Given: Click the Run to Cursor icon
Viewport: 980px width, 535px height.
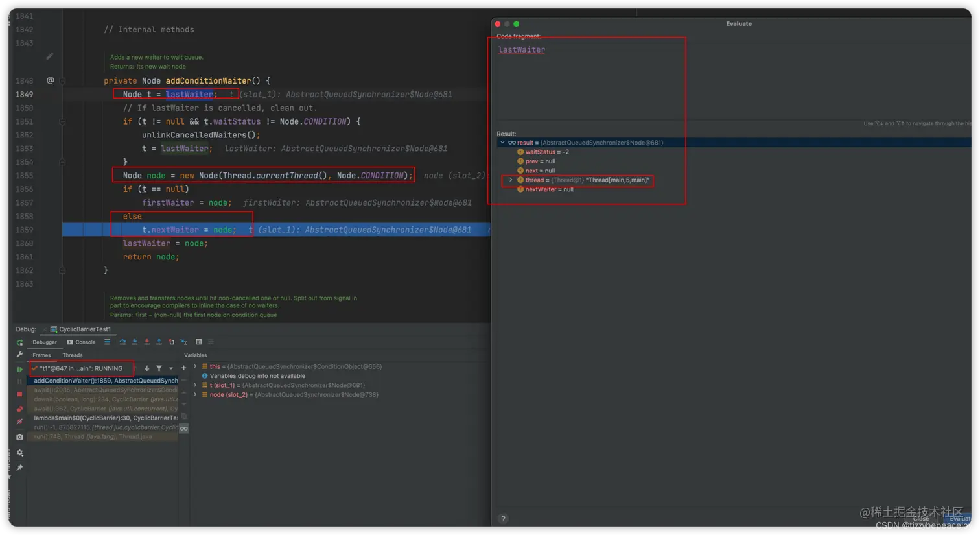Looking at the screenshot, I should click(x=183, y=342).
